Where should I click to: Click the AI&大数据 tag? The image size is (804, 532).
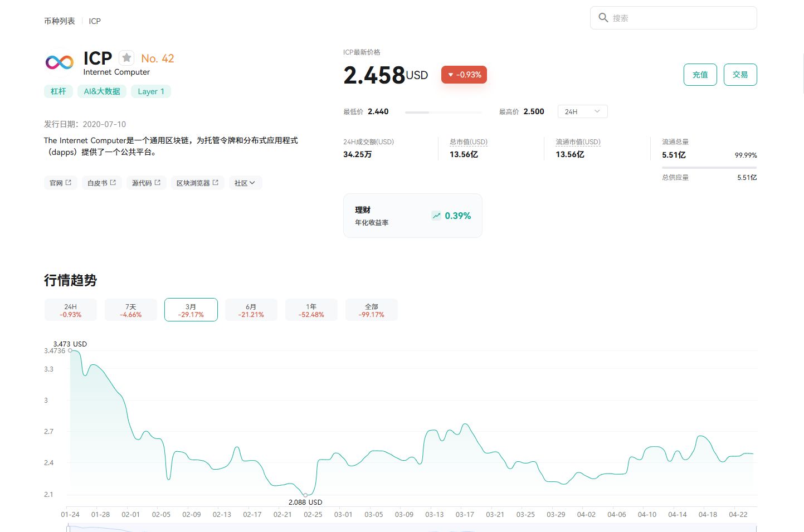[x=102, y=91]
